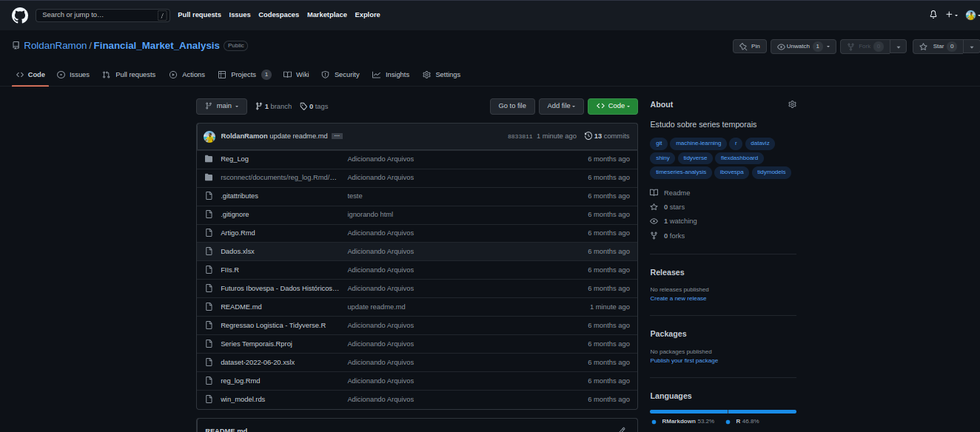Click Create a new release link
This screenshot has height=432, width=980.
click(x=678, y=299)
